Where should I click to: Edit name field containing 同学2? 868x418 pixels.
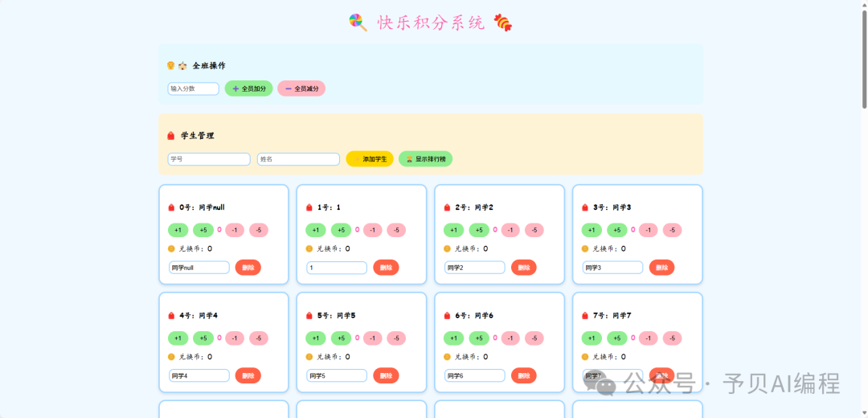[475, 268]
